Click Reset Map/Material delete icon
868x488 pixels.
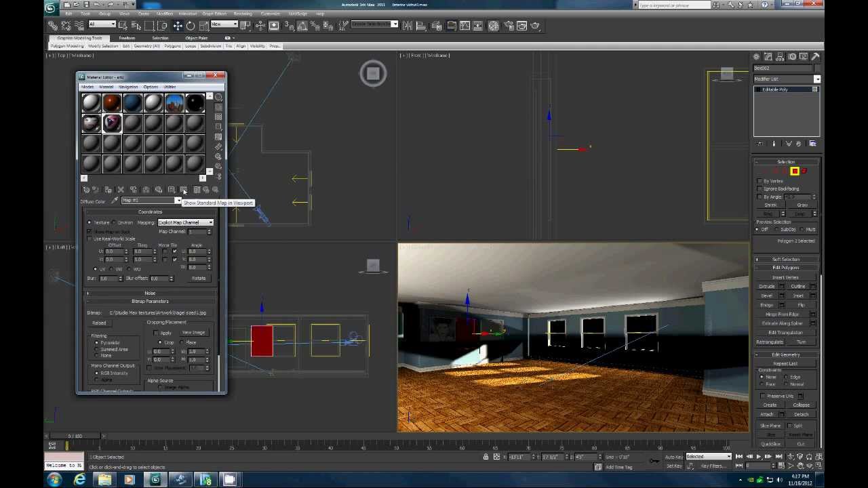click(121, 190)
